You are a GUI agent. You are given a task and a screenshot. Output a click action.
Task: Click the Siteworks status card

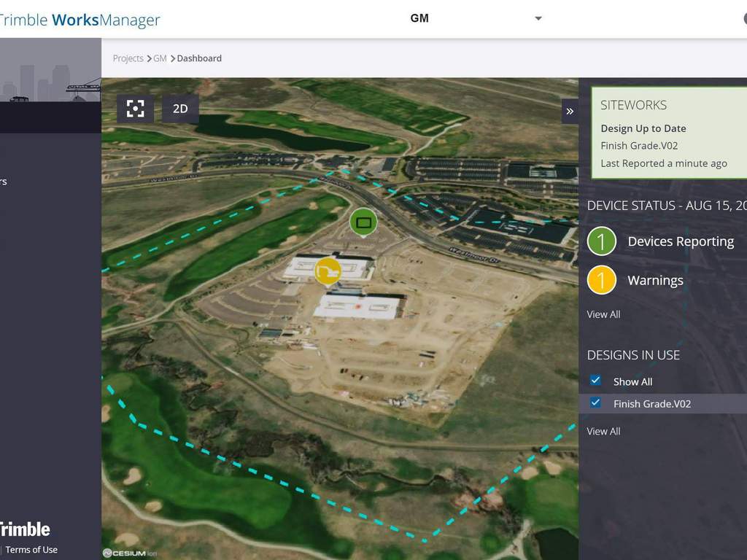pos(669,133)
